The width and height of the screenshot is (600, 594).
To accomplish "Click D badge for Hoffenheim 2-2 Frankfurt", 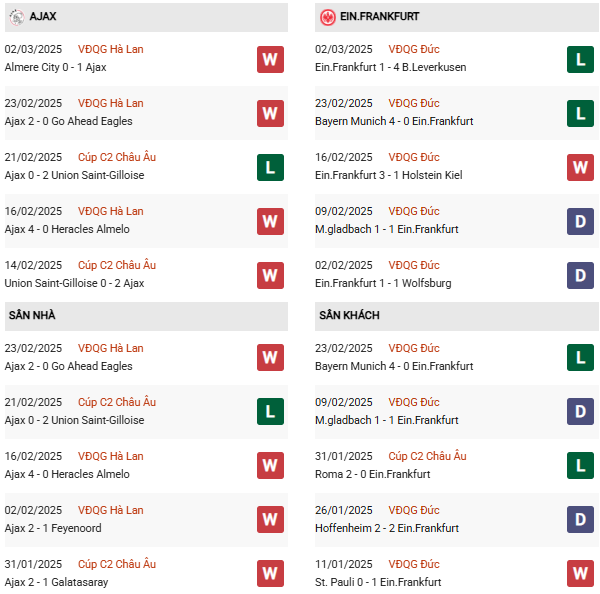I will (581, 520).
